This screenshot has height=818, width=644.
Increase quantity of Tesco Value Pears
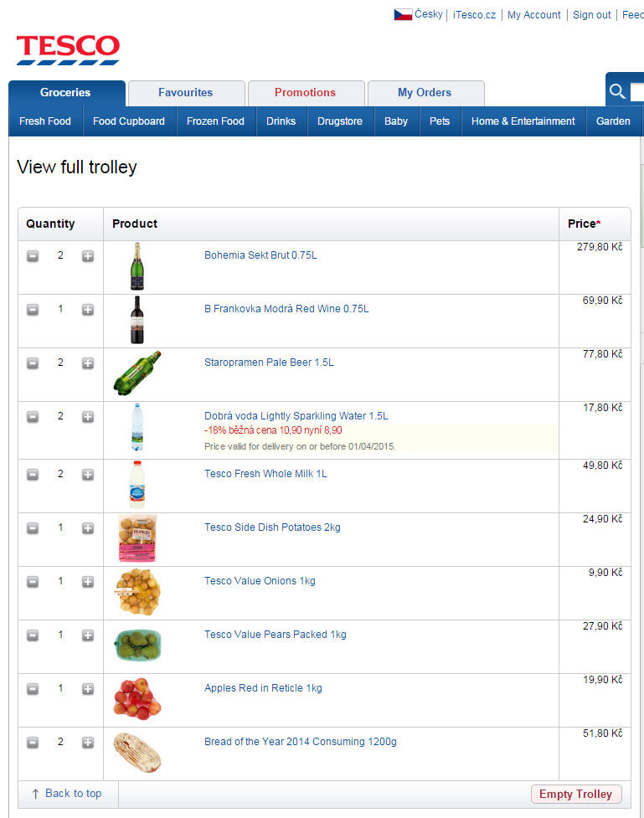tap(88, 635)
